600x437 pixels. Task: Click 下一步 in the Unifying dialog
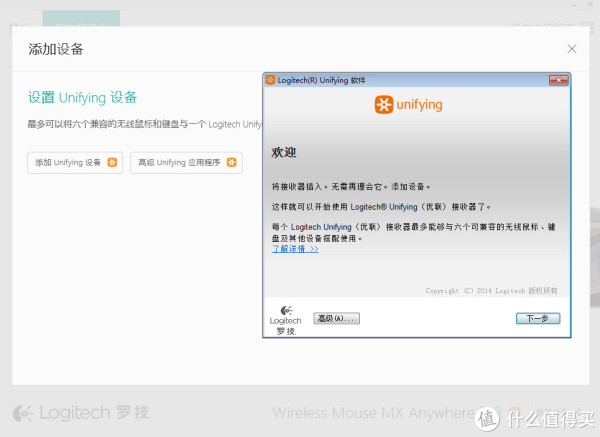[x=538, y=318]
